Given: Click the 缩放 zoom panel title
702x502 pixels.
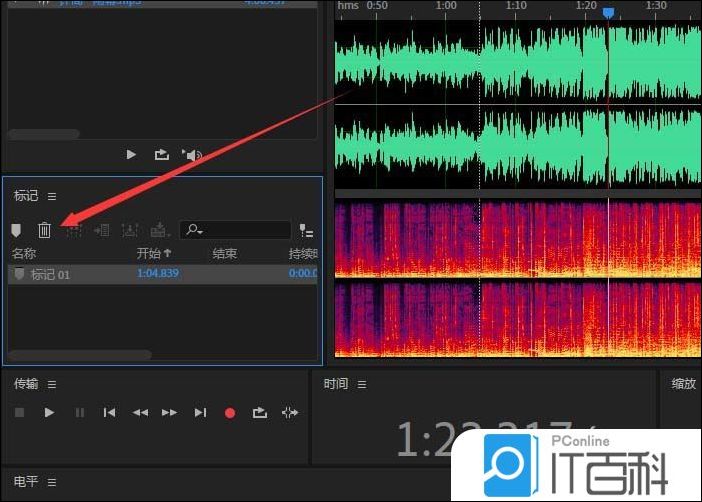Looking at the screenshot, I should click(684, 384).
